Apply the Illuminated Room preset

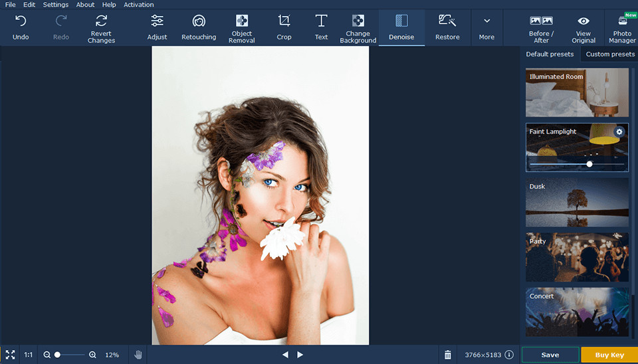[x=577, y=93]
